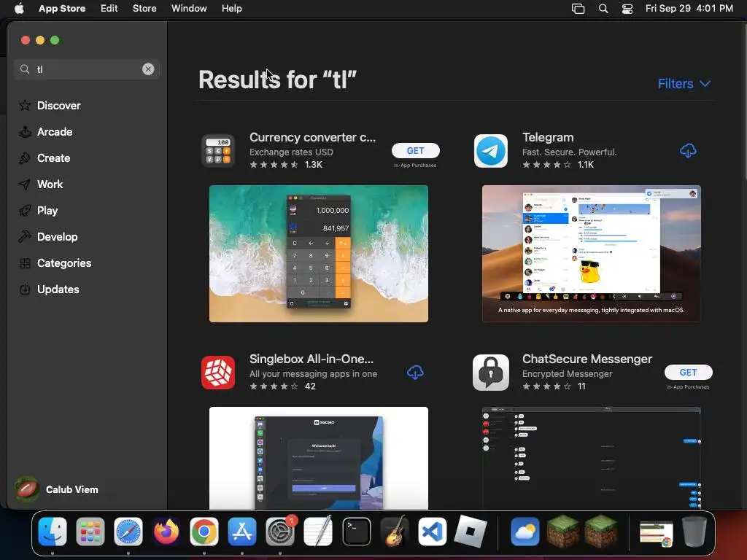The height and width of the screenshot is (560, 747).
Task: Download Telegram via cloud icon
Action: [688, 150]
